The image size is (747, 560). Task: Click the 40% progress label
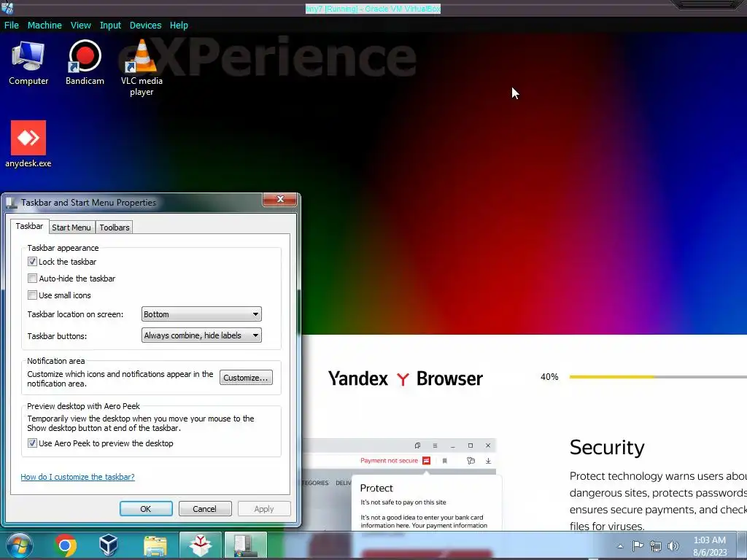(x=549, y=377)
